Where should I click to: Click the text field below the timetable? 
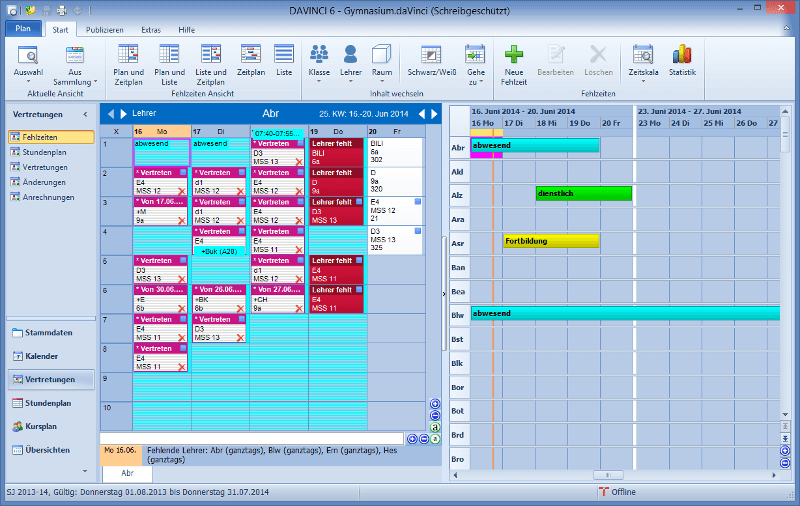(x=252, y=438)
